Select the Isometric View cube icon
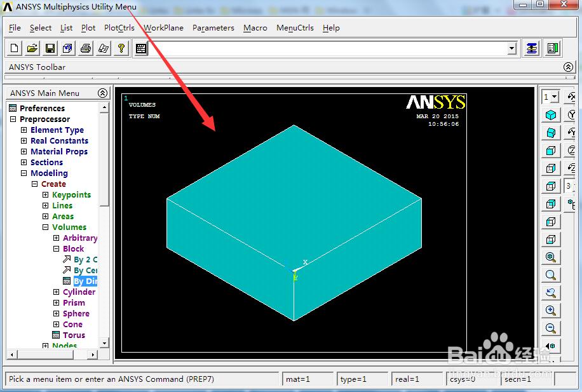This screenshot has width=582, height=392. point(551,115)
